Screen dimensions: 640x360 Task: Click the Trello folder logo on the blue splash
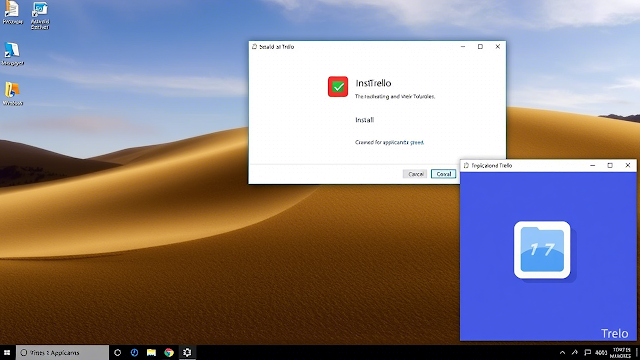(542, 250)
